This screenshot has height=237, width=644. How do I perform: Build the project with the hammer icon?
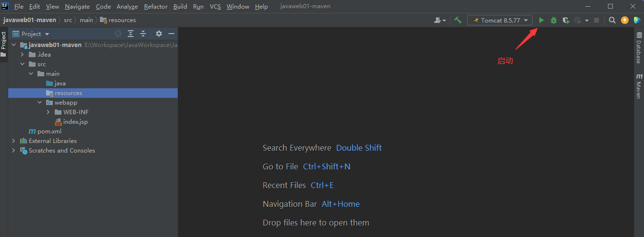458,20
